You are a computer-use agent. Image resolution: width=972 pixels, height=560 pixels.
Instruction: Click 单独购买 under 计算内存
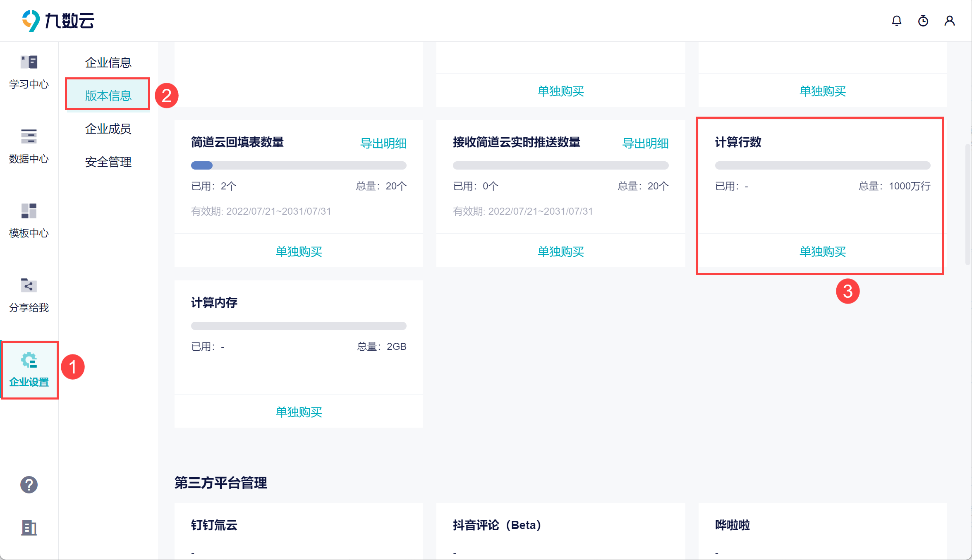[x=299, y=412]
